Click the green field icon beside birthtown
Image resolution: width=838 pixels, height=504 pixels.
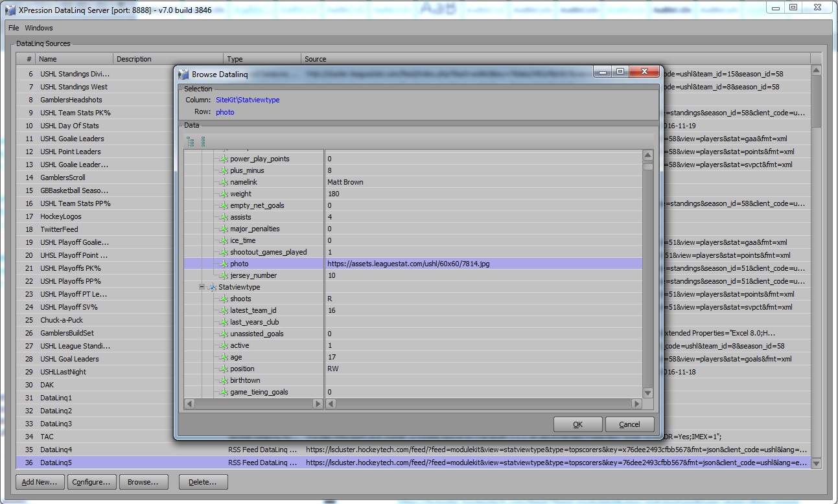[x=224, y=380]
